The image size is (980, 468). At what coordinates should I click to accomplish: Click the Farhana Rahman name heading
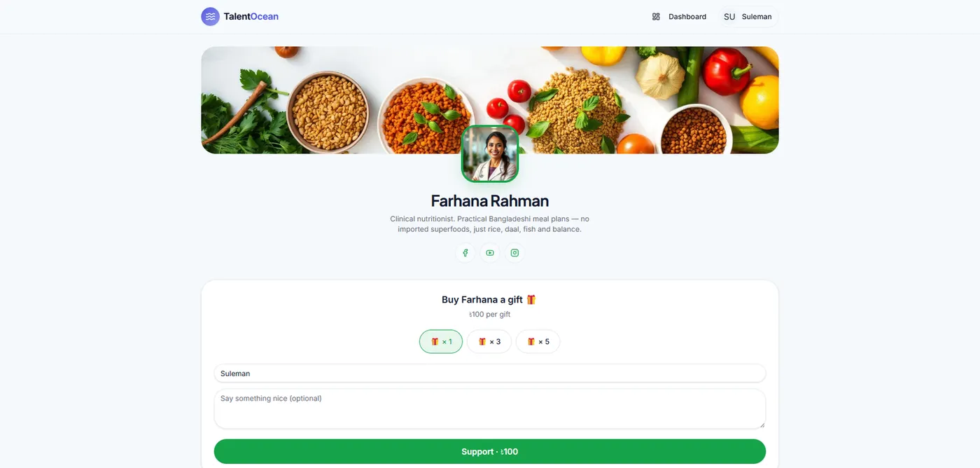490,201
